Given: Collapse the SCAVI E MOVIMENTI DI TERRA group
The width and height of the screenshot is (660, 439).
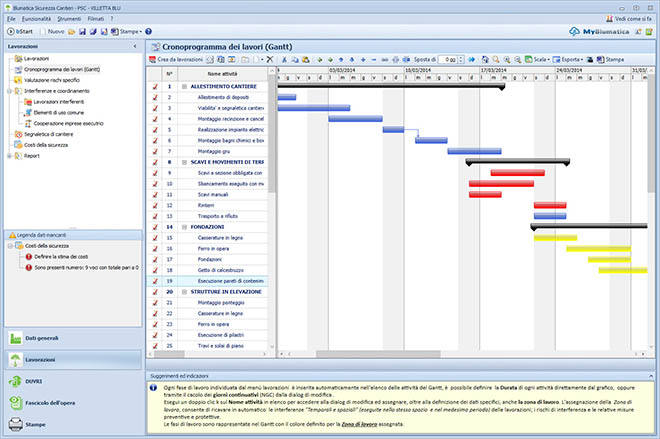Looking at the screenshot, I should 184,162.
